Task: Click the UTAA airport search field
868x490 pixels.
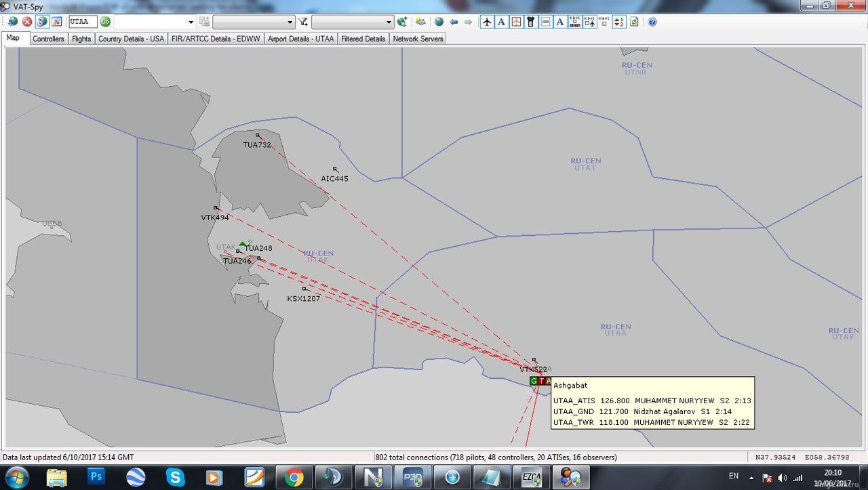Action: click(x=83, y=22)
